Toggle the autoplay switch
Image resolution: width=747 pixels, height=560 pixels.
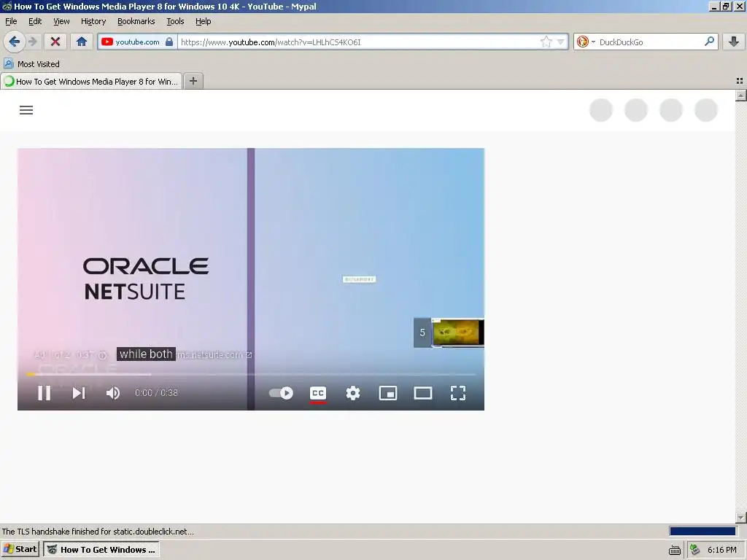(x=281, y=393)
